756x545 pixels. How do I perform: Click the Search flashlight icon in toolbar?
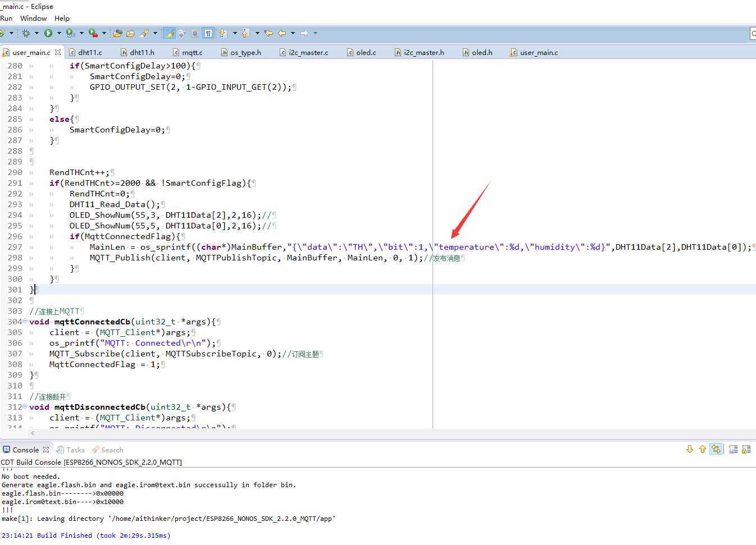click(x=144, y=33)
